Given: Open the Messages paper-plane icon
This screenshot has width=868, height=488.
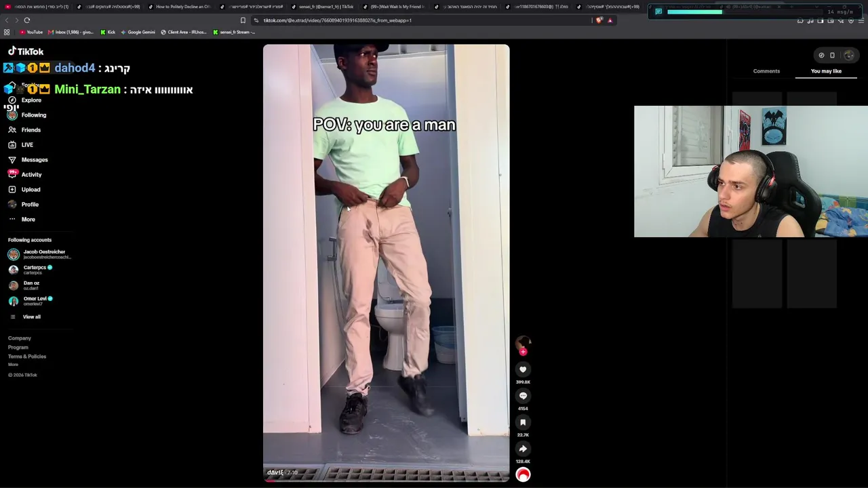Looking at the screenshot, I should click(x=12, y=160).
